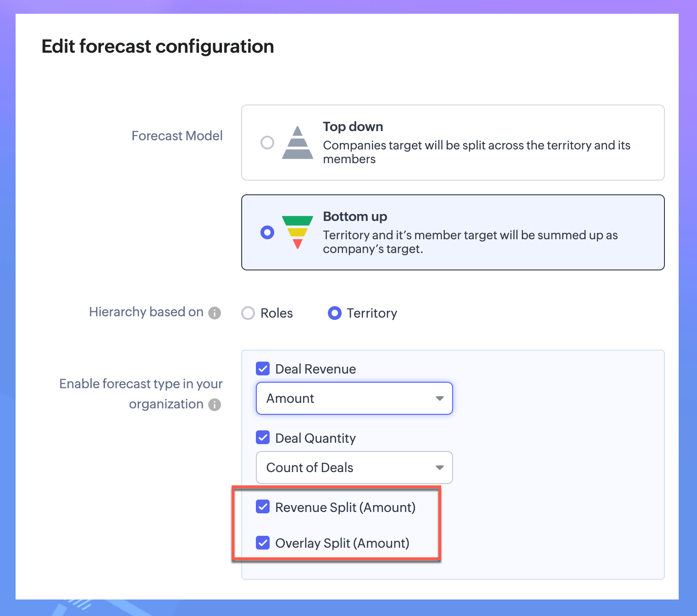Select the Bottom up radio button
697x616 pixels.
tap(267, 232)
